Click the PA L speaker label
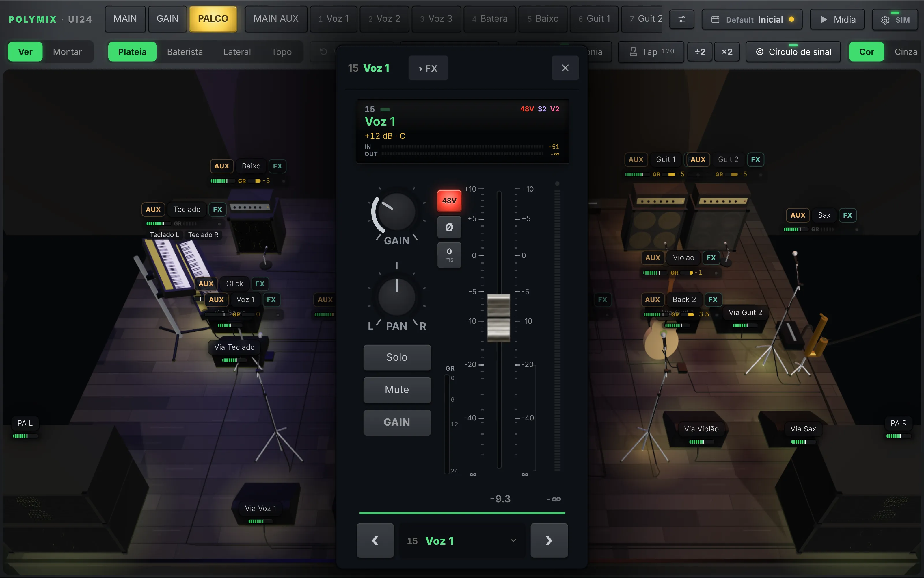This screenshot has height=578, width=924. point(25,423)
